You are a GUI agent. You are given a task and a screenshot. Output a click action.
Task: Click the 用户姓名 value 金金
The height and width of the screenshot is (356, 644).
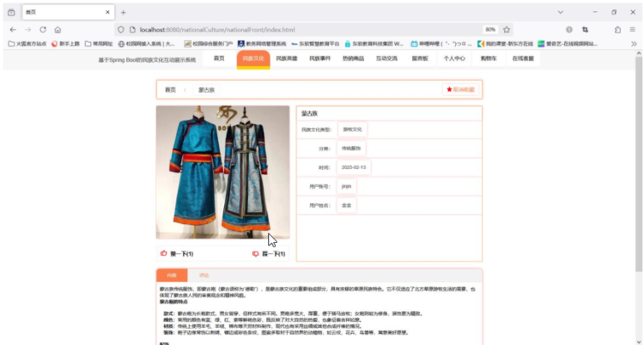(x=346, y=205)
